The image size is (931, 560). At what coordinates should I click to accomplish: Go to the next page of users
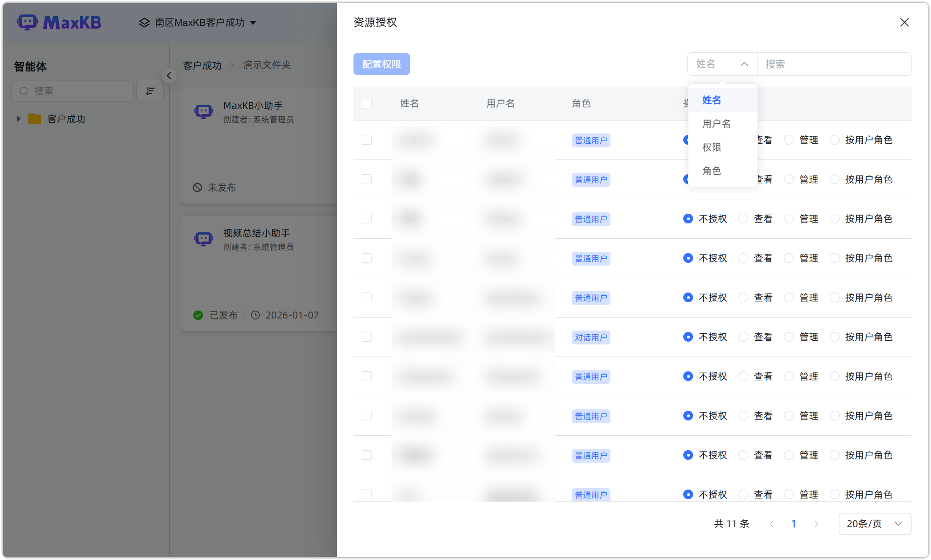[x=816, y=523]
